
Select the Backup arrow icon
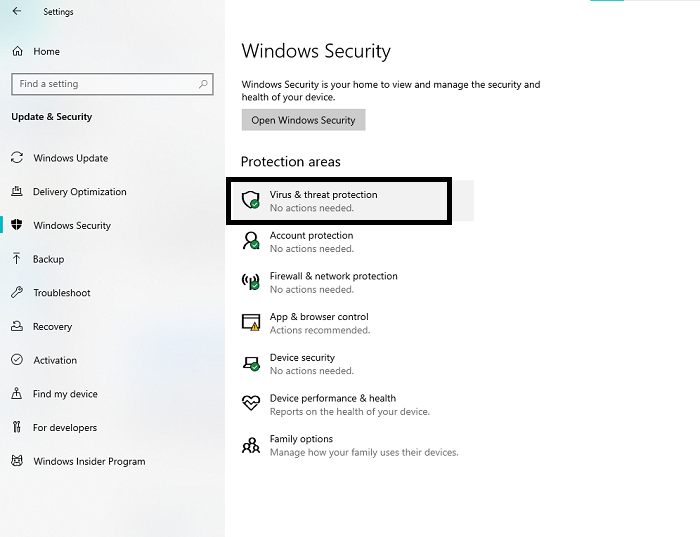[17, 259]
